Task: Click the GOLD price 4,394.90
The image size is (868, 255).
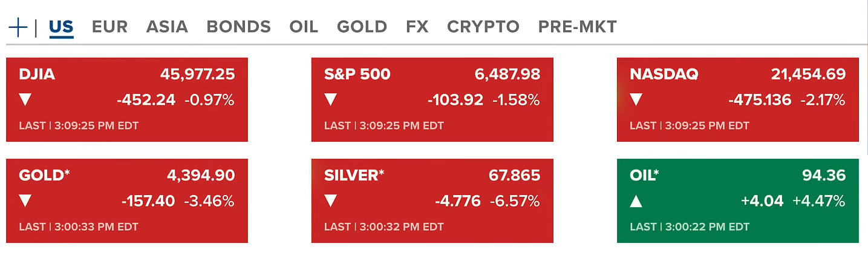Action: 201,176
